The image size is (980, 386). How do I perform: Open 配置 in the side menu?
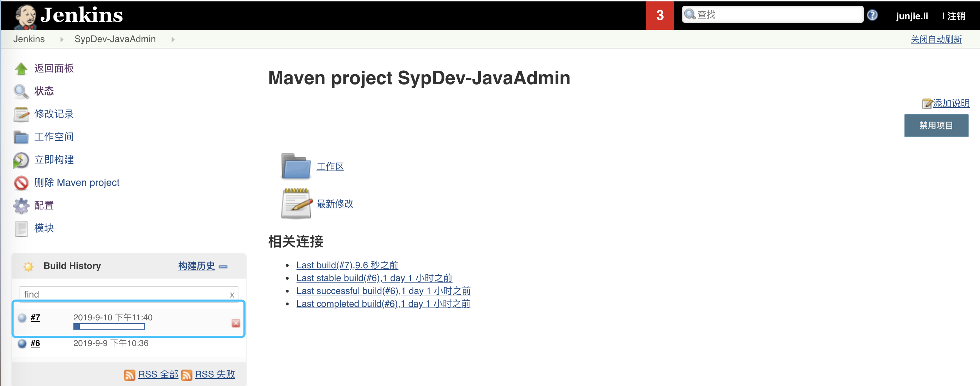tap(44, 205)
